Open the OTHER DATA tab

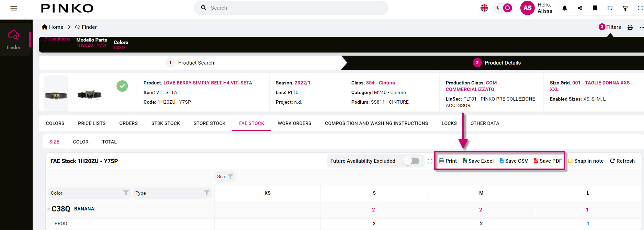click(x=485, y=123)
